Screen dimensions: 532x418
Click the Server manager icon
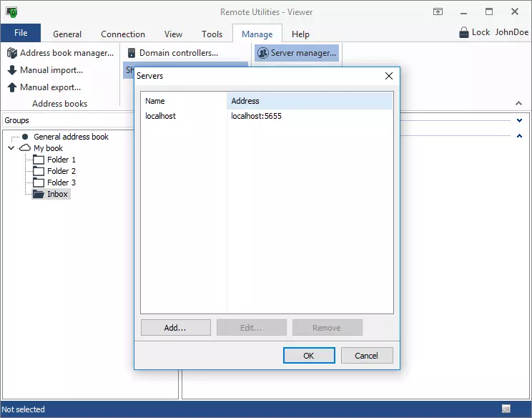(x=262, y=53)
